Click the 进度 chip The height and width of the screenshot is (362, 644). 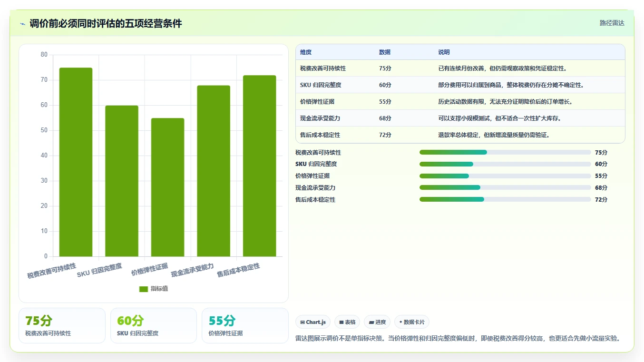click(x=377, y=322)
